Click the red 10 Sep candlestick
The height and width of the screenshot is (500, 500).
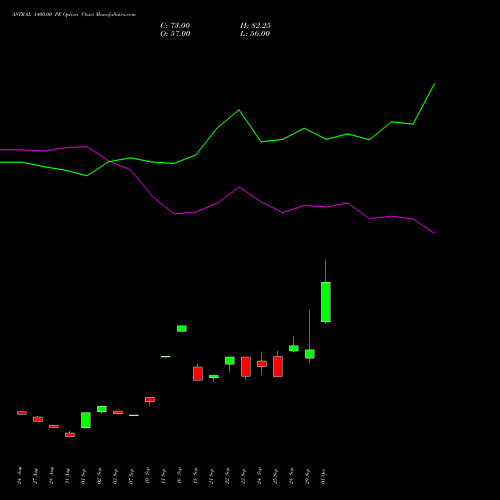click(150, 399)
